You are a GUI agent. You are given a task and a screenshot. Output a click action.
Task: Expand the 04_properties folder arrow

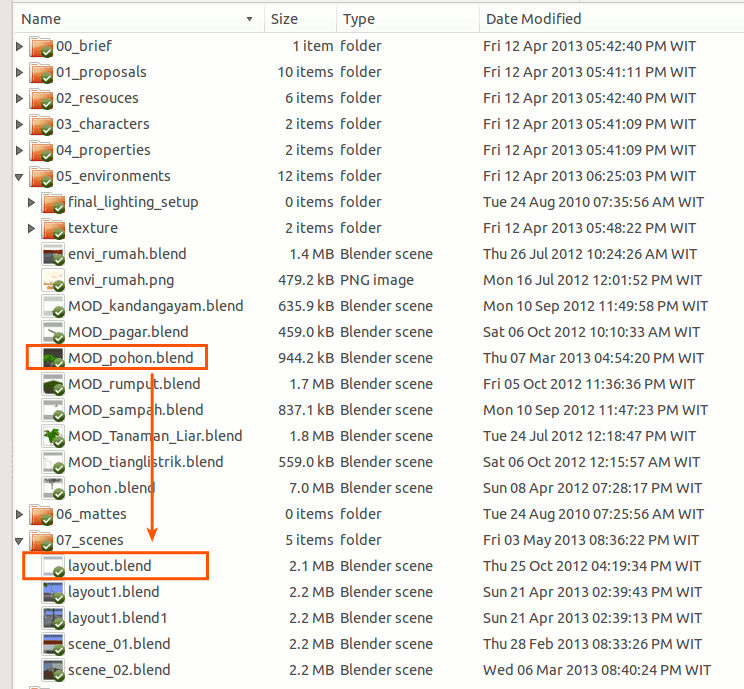(x=19, y=150)
